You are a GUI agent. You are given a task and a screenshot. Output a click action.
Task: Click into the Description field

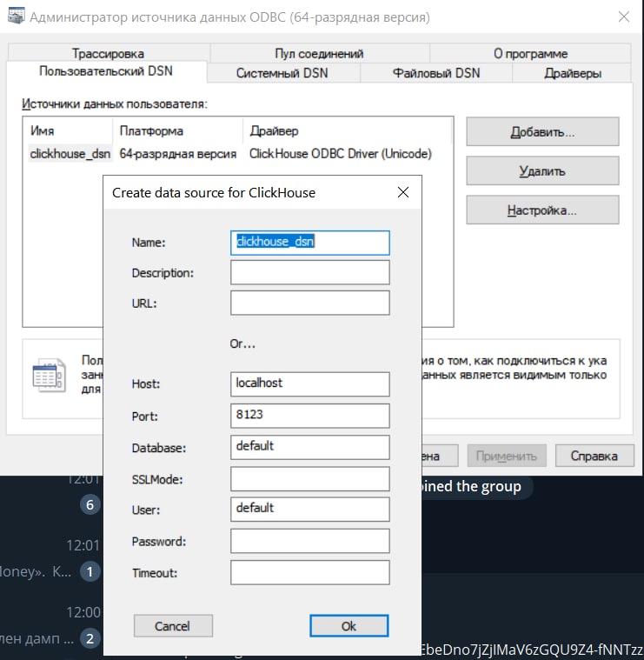(310, 272)
